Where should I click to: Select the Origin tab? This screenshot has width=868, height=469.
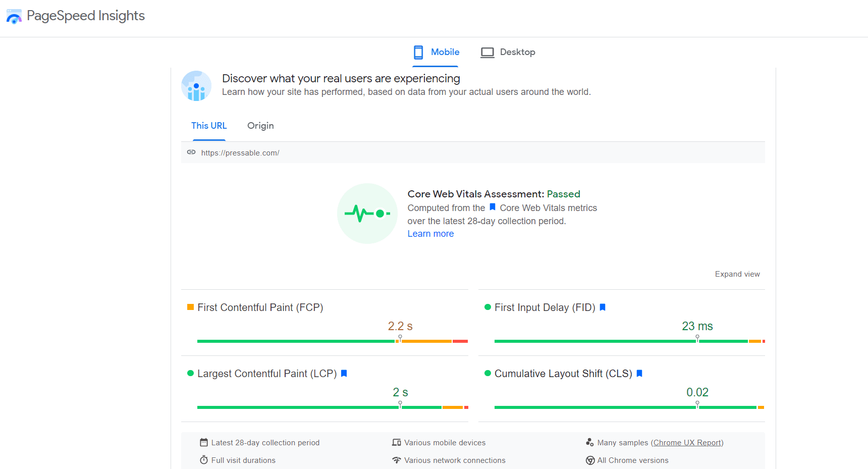(260, 126)
